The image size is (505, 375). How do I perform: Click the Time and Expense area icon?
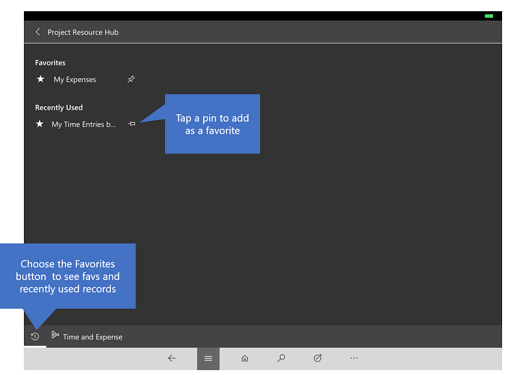55,335
